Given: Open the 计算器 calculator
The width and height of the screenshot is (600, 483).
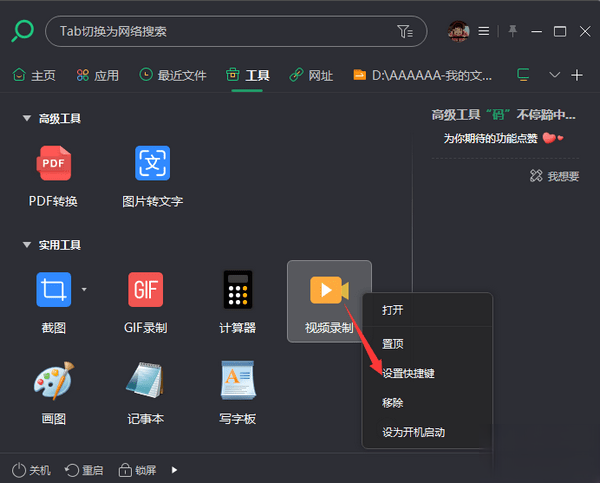Looking at the screenshot, I should pyautogui.click(x=238, y=302).
